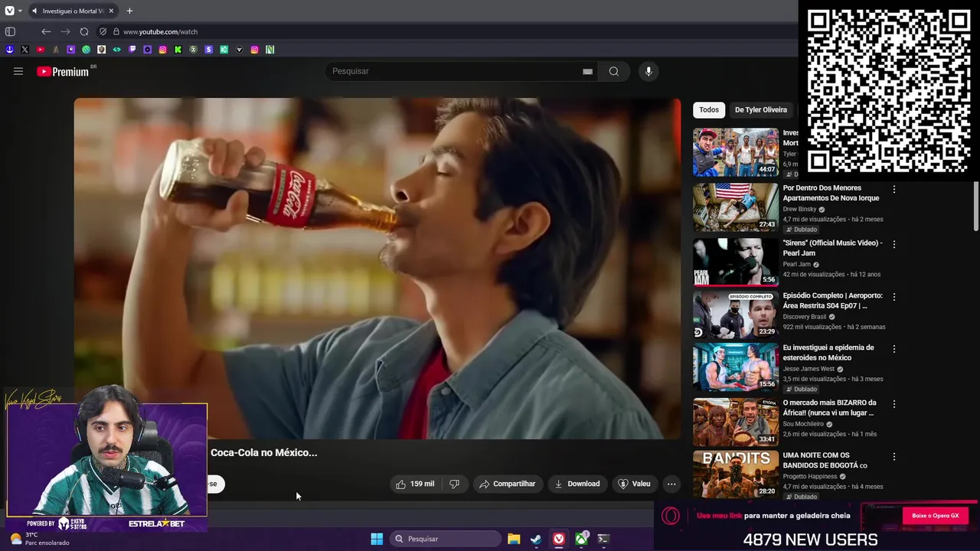Viewport: 980px width, 551px height.
Task: Open the X bookmark icon
Action: (x=24, y=49)
